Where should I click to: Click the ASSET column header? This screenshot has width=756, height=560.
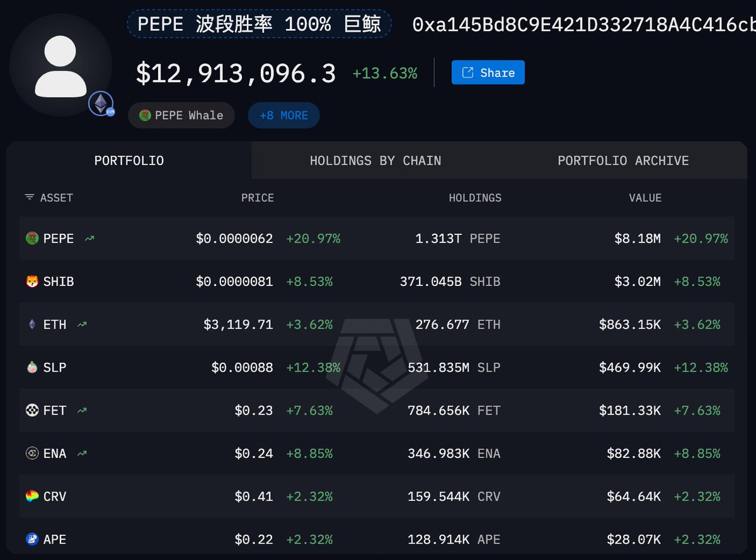point(57,198)
